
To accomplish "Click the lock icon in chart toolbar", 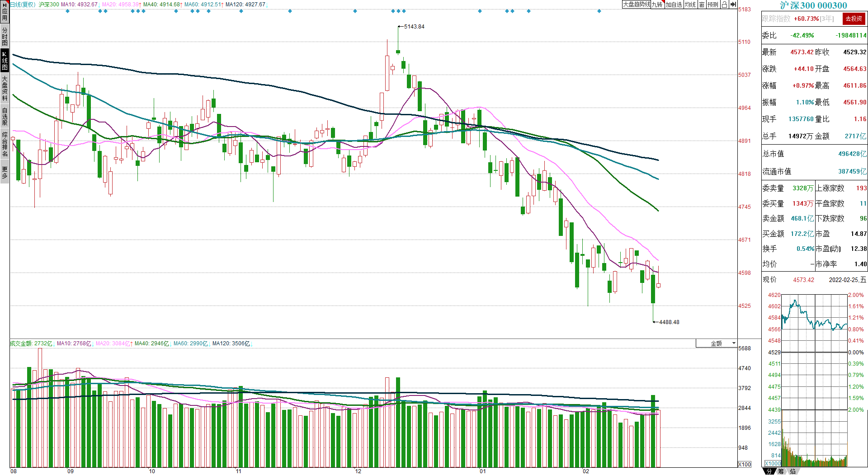I will click(x=724, y=5).
